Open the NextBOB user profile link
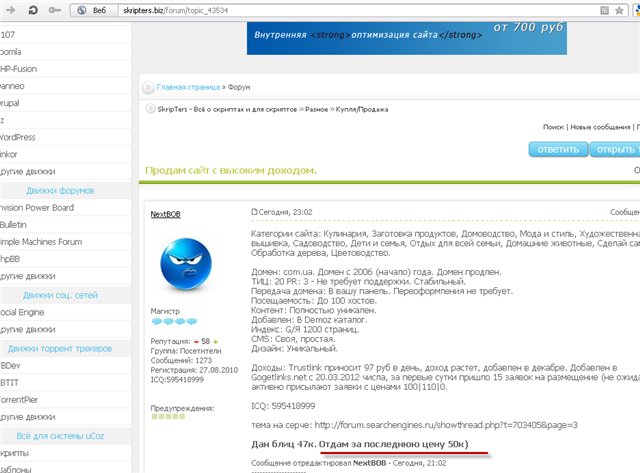This screenshot has height=473, width=640. (x=165, y=214)
